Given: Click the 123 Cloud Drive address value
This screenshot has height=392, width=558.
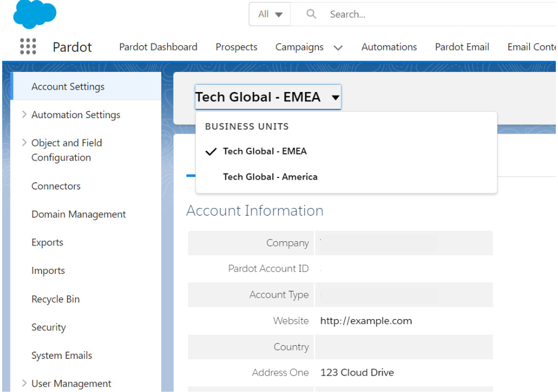Looking at the screenshot, I should pos(357,372).
